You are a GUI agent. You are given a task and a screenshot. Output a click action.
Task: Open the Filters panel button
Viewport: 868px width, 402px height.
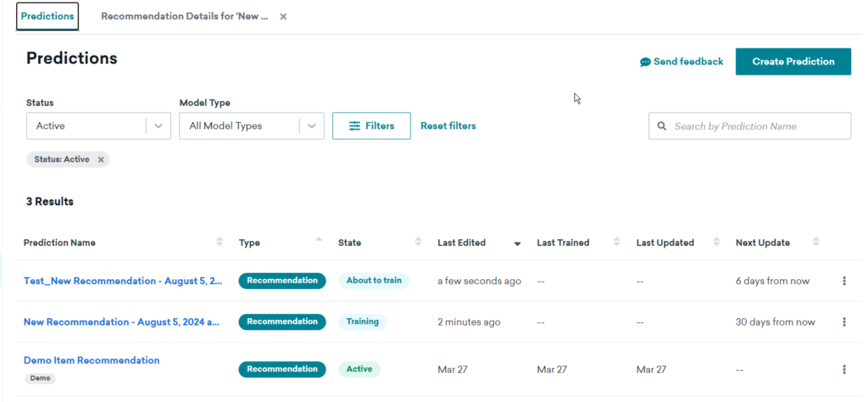[371, 126]
